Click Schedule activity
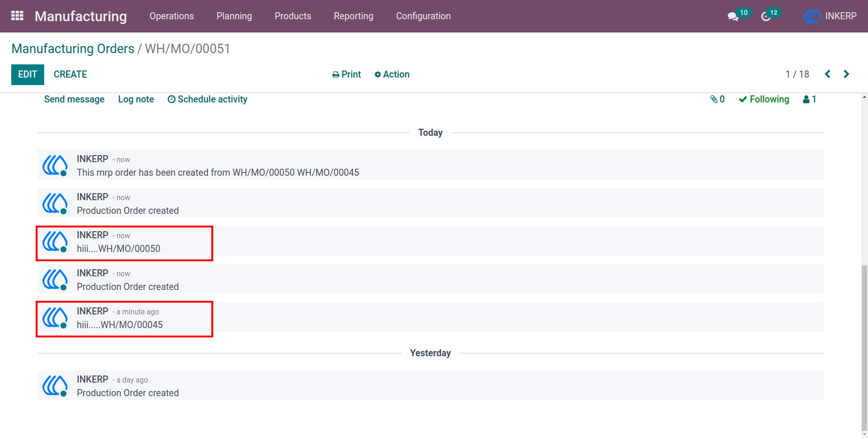Screen dimensions: 868x438 (207, 99)
